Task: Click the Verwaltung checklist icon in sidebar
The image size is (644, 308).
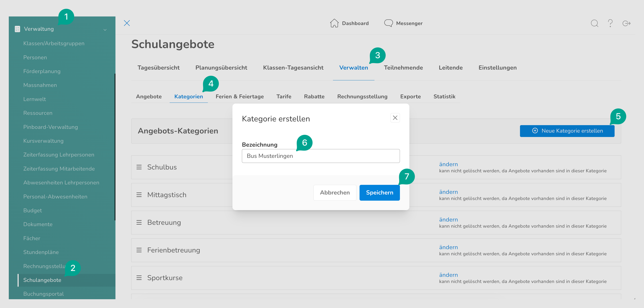Action: point(17,29)
